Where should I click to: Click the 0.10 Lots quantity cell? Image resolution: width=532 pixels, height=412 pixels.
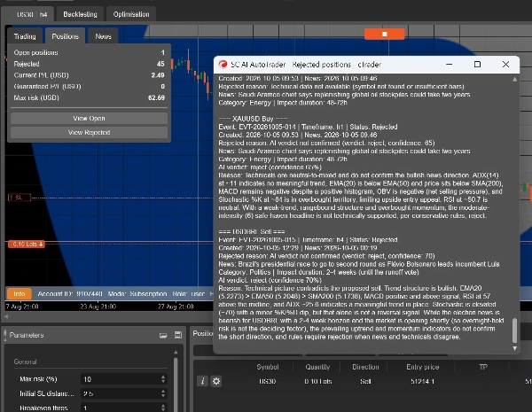[318, 382]
